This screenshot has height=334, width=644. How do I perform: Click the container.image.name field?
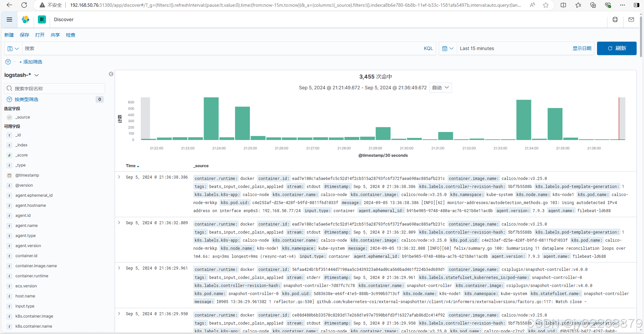(x=36, y=266)
